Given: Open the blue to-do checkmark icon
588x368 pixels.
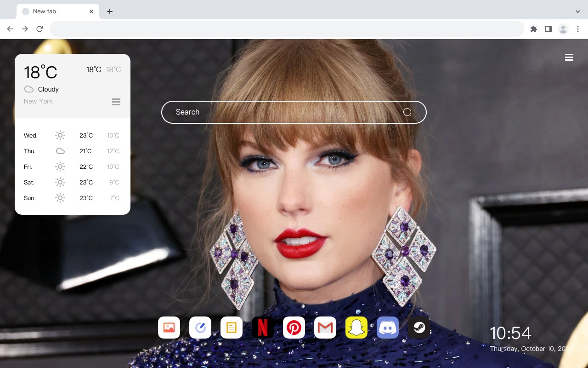Looking at the screenshot, I should tap(200, 328).
